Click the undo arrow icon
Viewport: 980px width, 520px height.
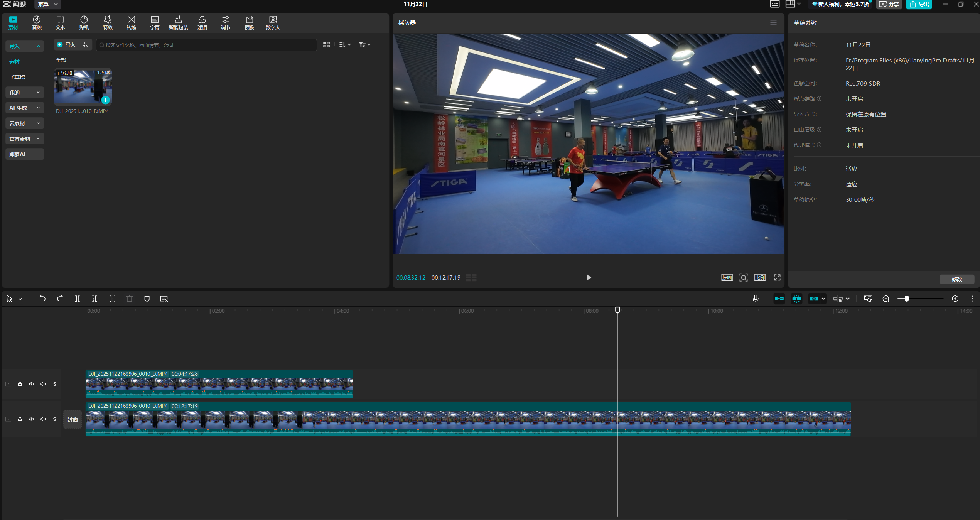click(x=42, y=299)
